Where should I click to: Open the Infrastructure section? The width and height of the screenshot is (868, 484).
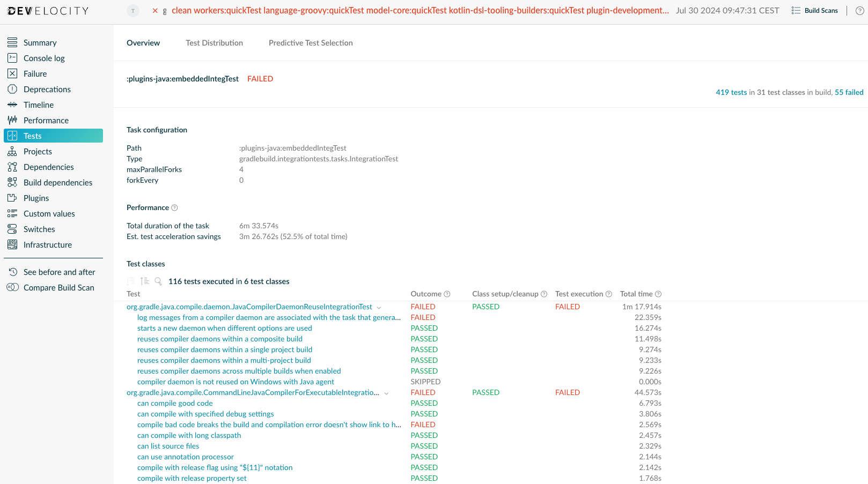pyautogui.click(x=48, y=244)
